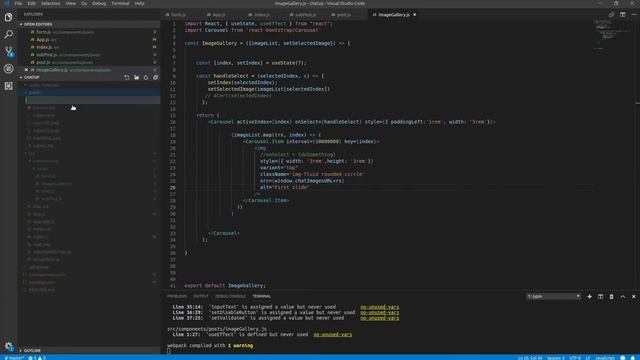Click the open changes icon in editor toolbar

tap(611, 14)
